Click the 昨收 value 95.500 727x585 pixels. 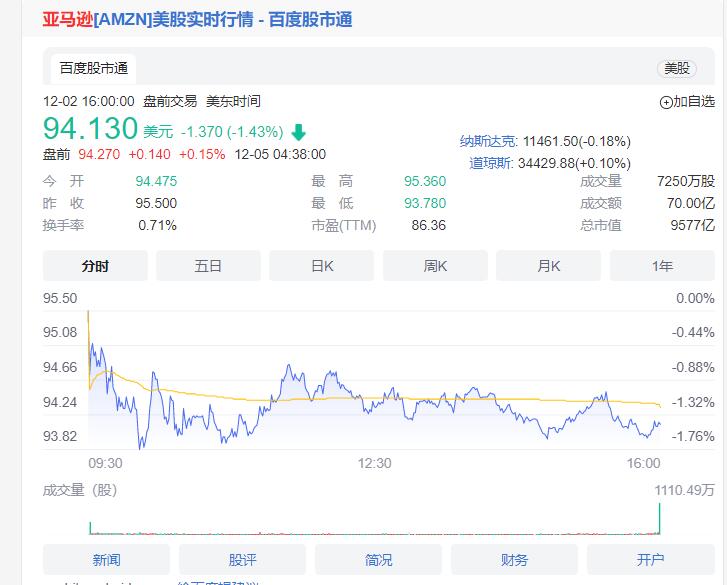(156, 203)
